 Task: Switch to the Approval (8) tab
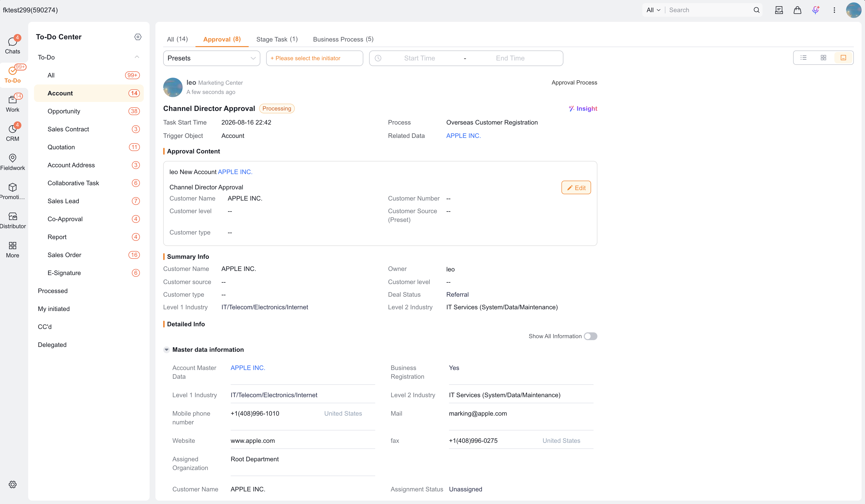222,39
